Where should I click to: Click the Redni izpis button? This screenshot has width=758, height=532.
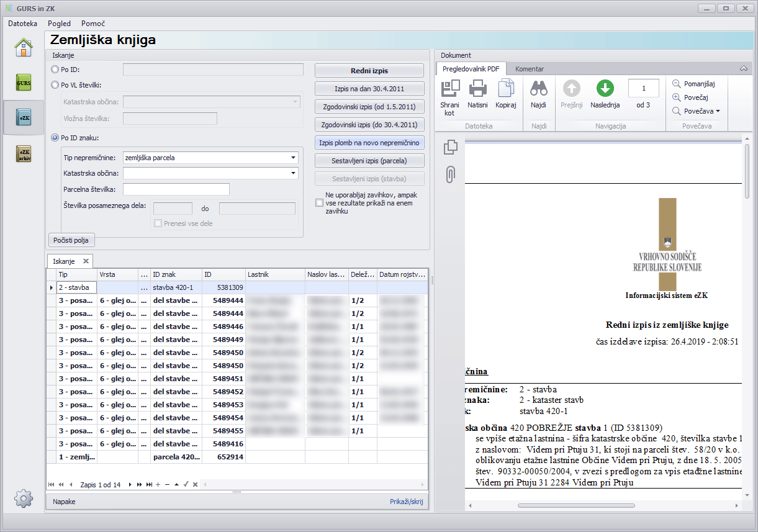pyautogui.click(x=369, y=70)
